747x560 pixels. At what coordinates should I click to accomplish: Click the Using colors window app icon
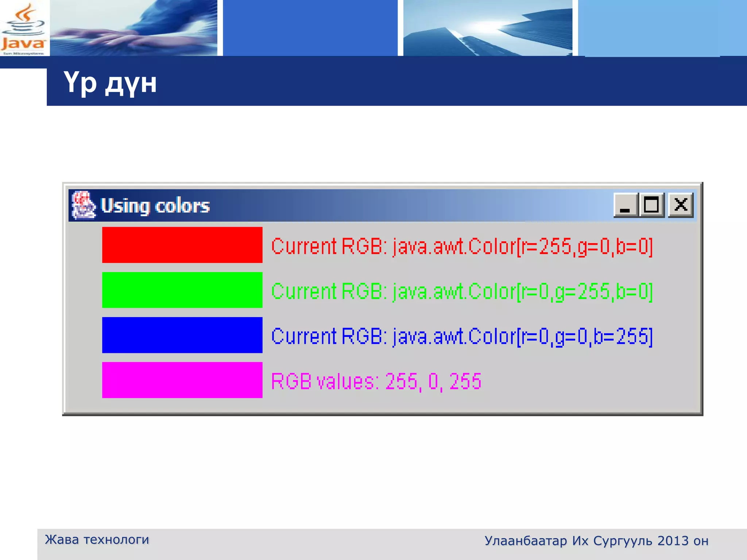click(83, 205)
